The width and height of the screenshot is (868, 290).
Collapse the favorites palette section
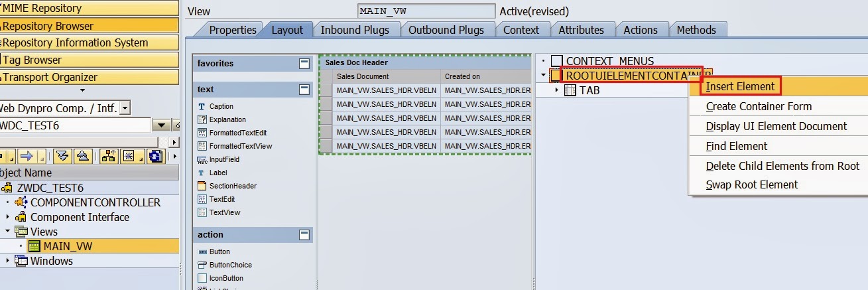pyautogui.click(x=304, y=64)
